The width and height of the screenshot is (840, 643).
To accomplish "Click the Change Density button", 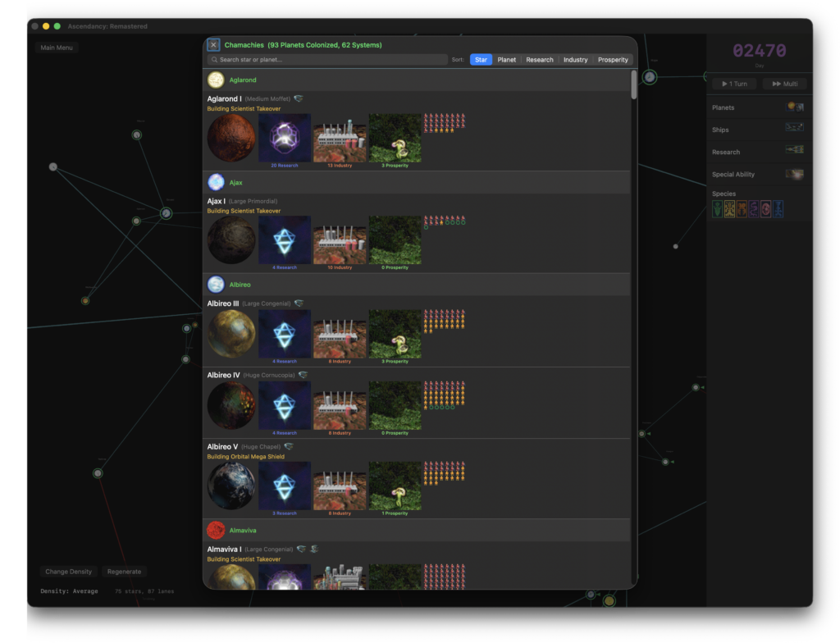I will coord(69,572).
